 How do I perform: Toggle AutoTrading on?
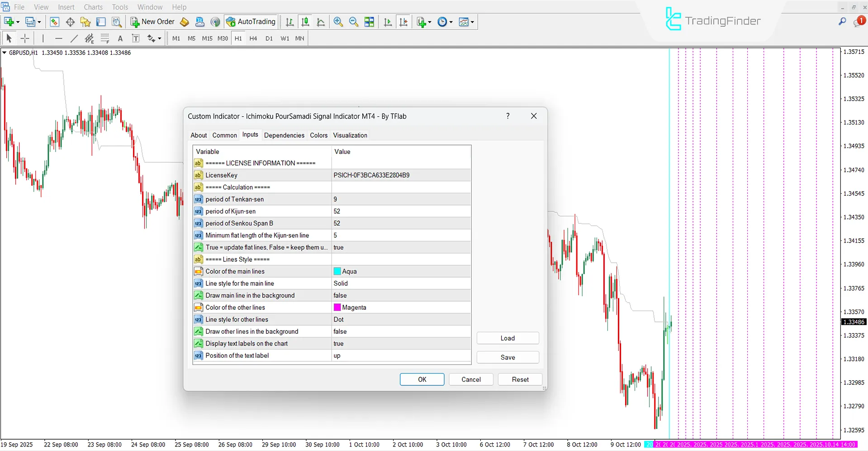pyautogui.click(x=251, y=21)
